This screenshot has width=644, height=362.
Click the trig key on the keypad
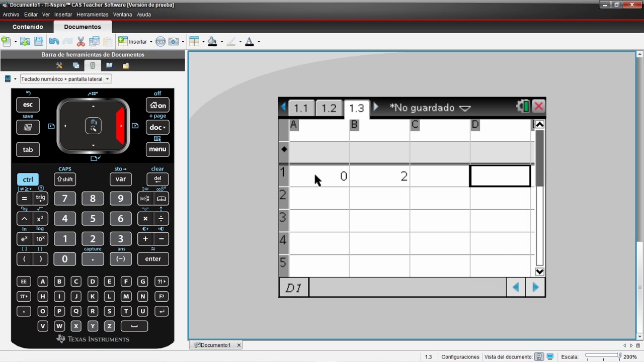click(40, 198)
